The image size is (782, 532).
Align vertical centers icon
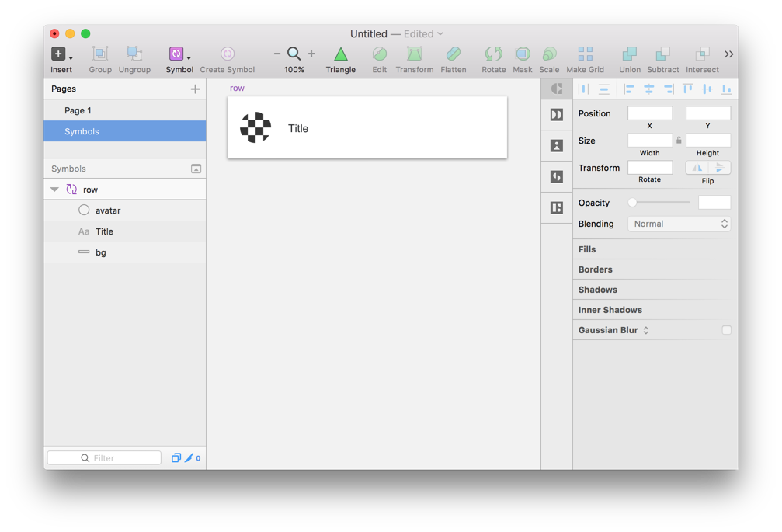[707, 89]
